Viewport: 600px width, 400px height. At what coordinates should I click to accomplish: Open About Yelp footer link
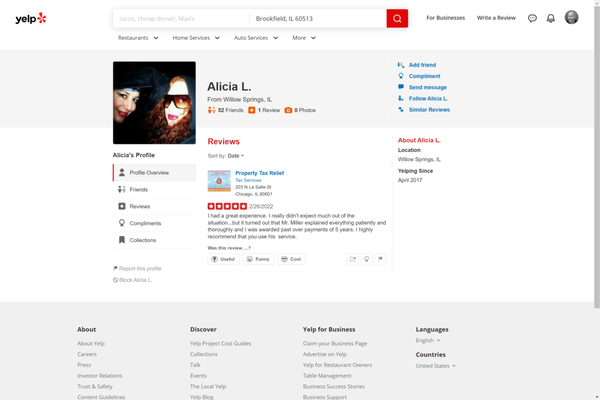(x=91, y=343)
